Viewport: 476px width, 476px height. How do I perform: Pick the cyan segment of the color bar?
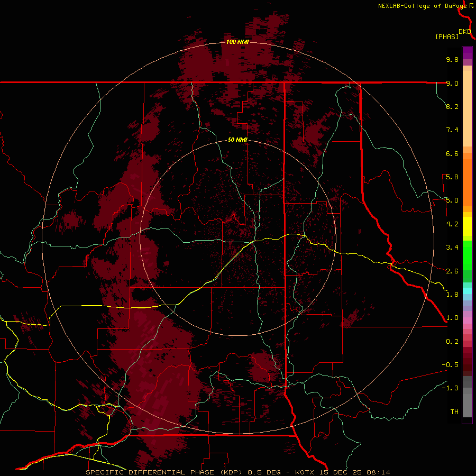click(467, 291)
